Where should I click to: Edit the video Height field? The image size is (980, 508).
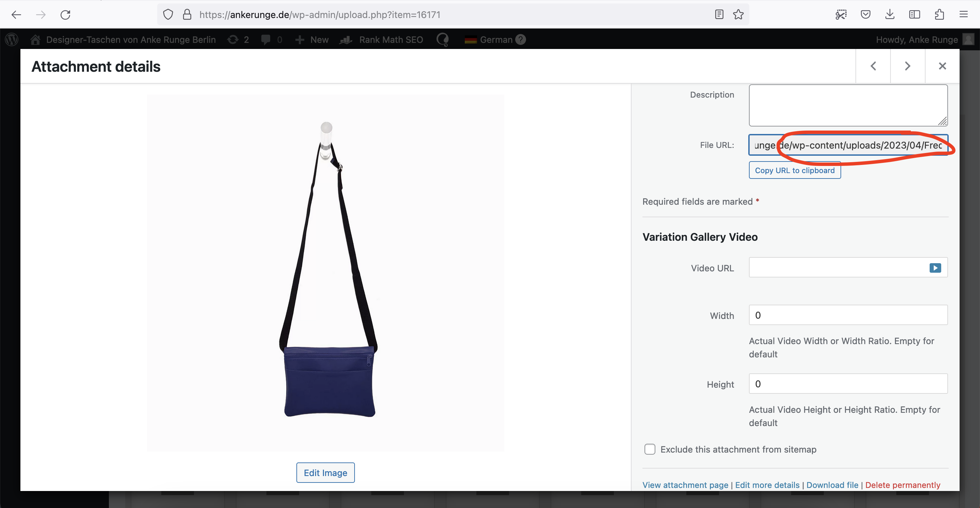848,384
